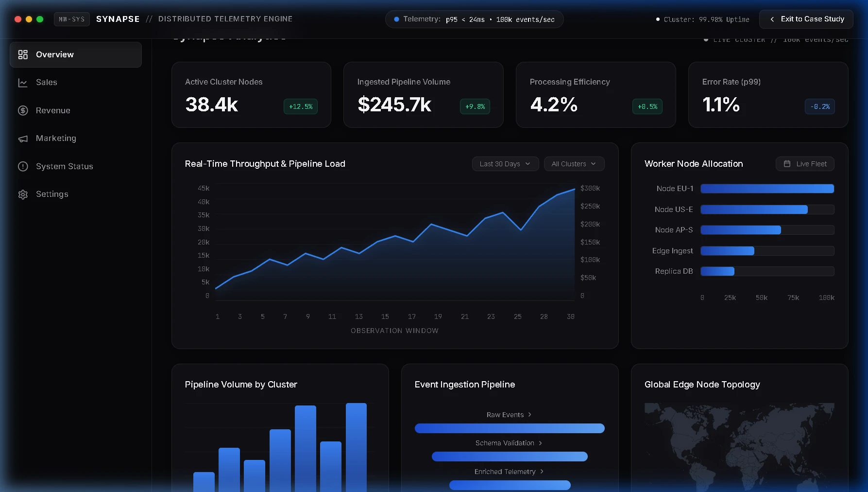868x492 pixels.
Task: Click the SYNAPSE title text
Action: pyautogui.click(x=118, y=19)
